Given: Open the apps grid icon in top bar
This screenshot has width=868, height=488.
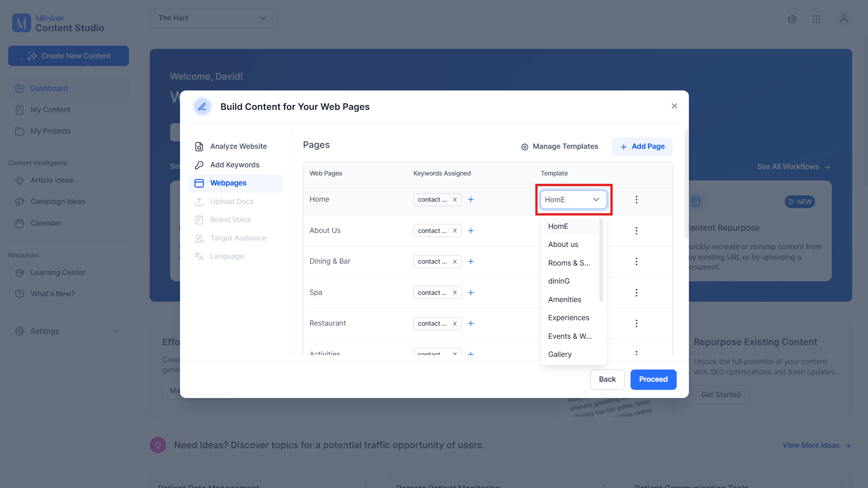Looking at the screenshot, I should click(x=816, y=19).
